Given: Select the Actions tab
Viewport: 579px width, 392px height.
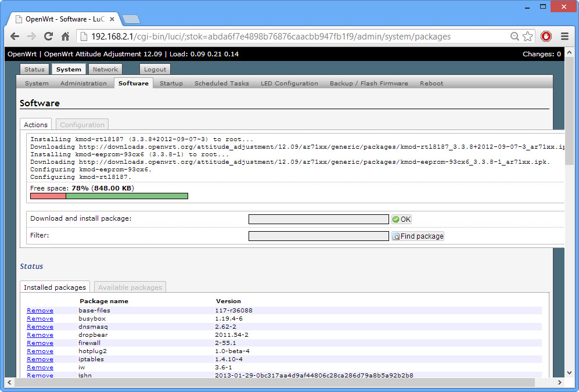Looking at the screenshot, I should (x=36, y=125).
